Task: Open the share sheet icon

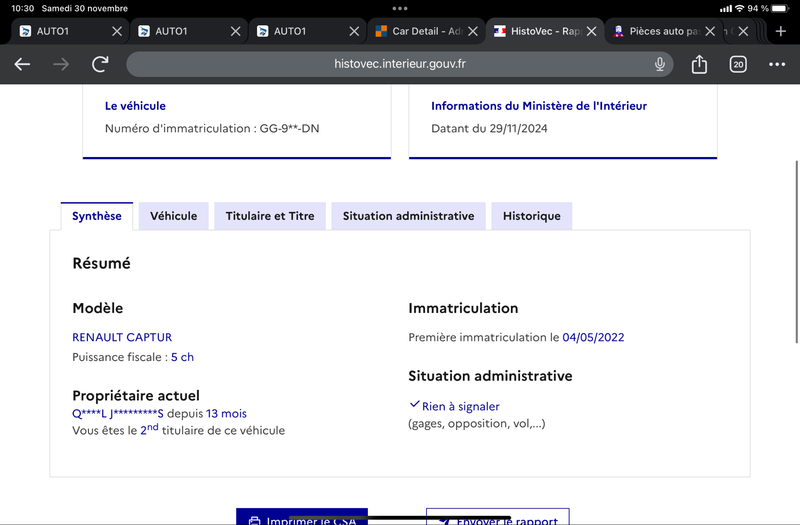Action: [x=699, y=64]
